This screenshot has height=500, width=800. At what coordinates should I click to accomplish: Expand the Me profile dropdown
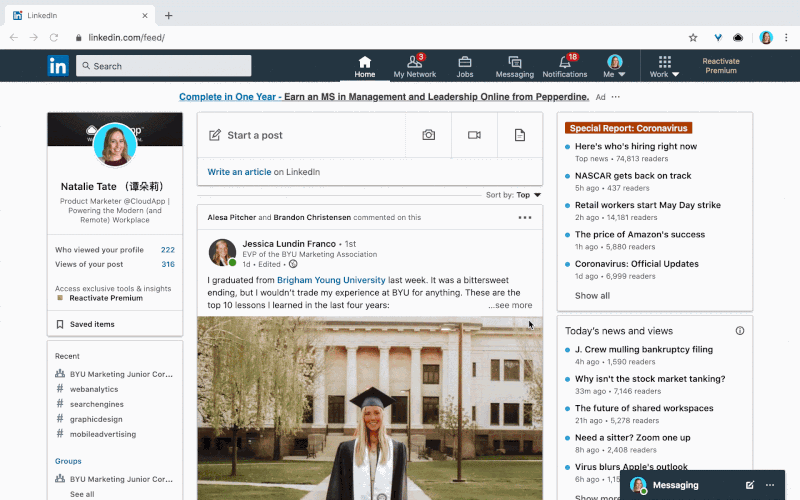click(614, 67)
